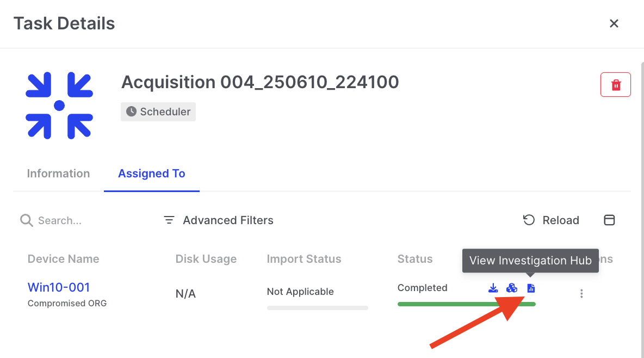
Task: Open the three-dot actions menu for Win10-001
Action: pos(581,294)
